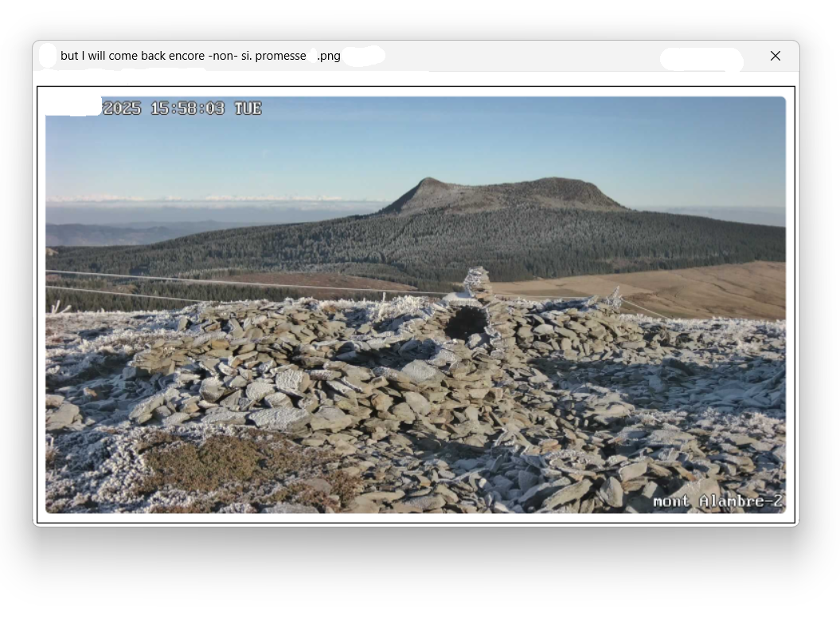The height and width of the screenshot is (643, 840).
Task: Click the mountain summit in the photo
Action: pyautogui.click(x=430, y=183)
